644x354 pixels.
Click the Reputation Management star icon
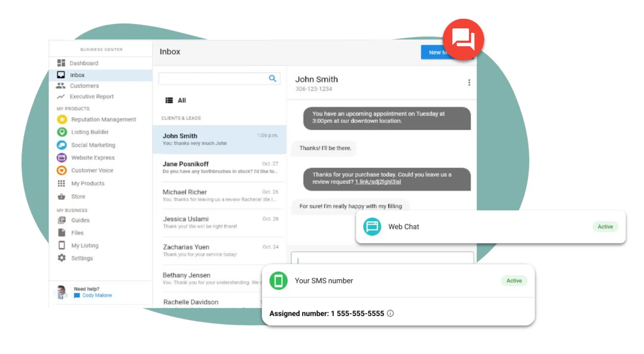(62, 119)
